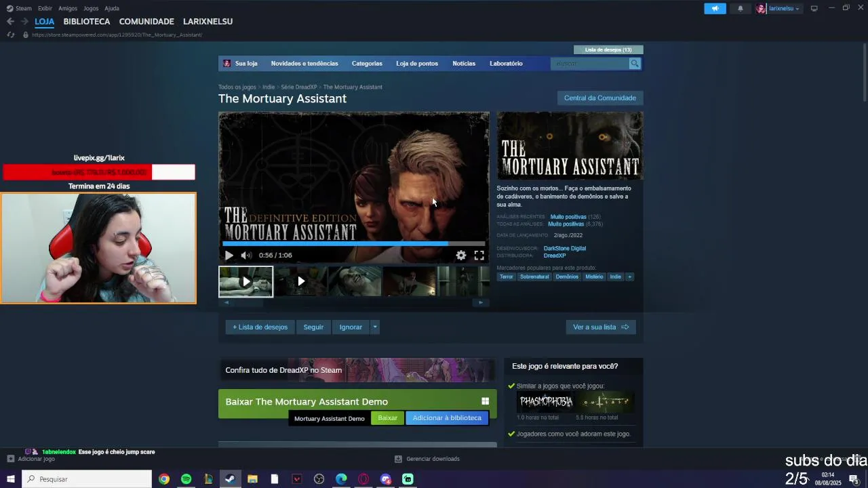
Task: Switch to the COMUNIDADE tab
Action: coord(146,22)
